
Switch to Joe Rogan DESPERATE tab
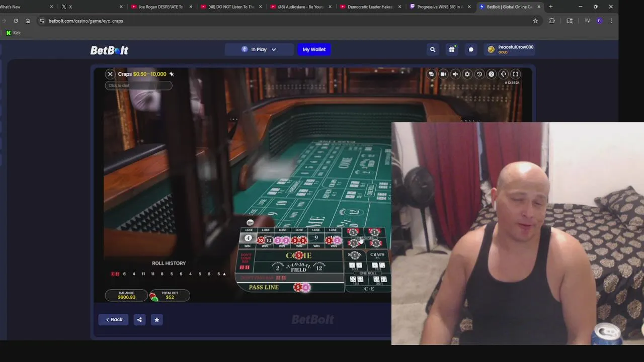pyautogui.click(x=161, y=7)
